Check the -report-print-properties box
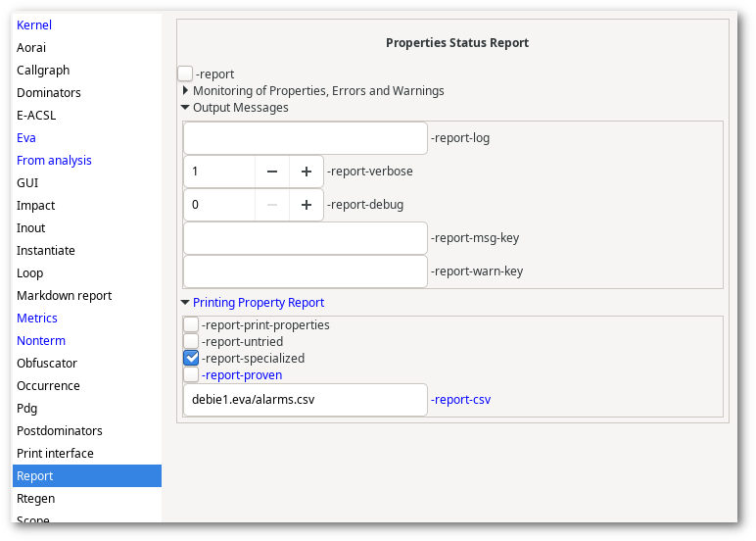This screenshot has width=756, height=541. (191, 324)
